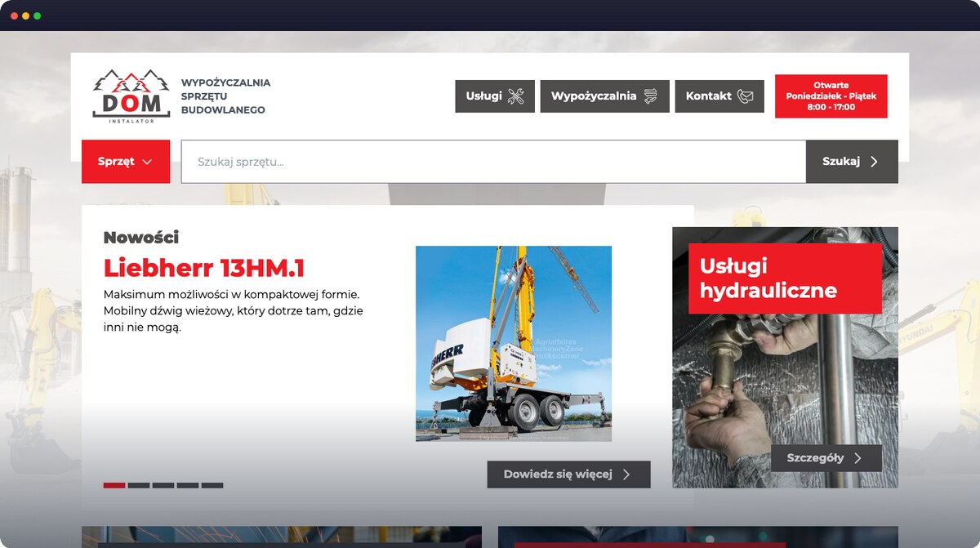Click the arrow on the Szczegóły button
Image resolution: width=980 pixels, height=548 pixels.
tap(857, 458)
